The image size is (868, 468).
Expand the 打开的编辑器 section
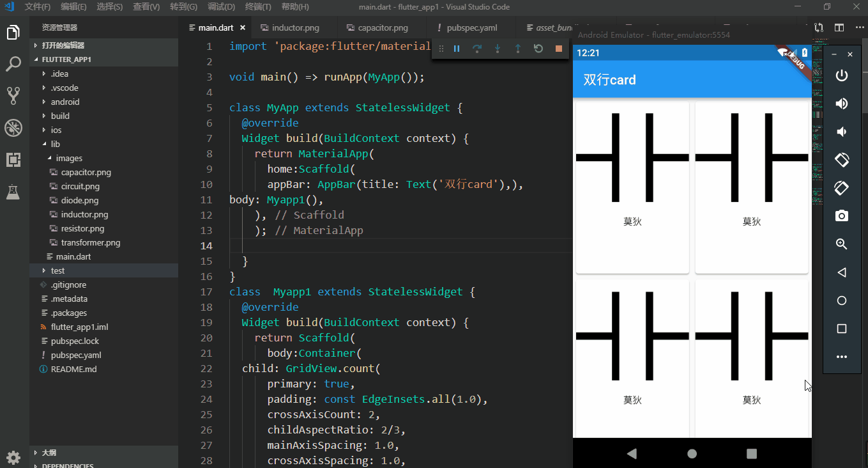coord(103,45)
